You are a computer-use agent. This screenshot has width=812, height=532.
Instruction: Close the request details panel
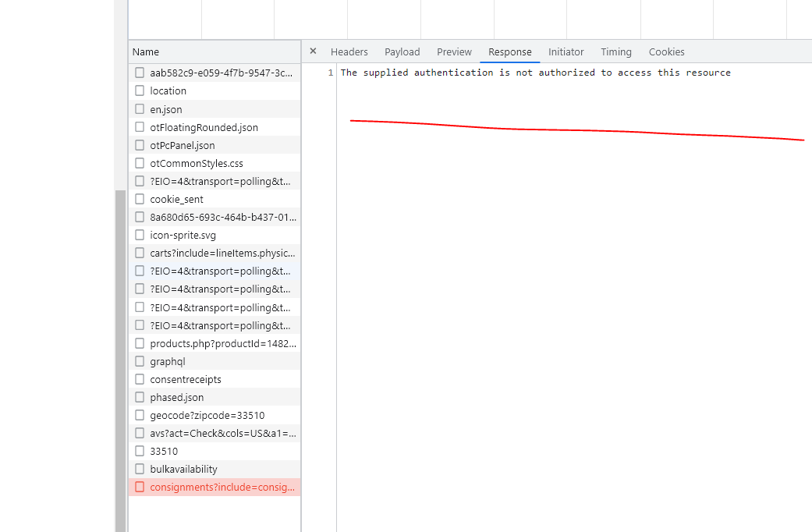[313, 51]
